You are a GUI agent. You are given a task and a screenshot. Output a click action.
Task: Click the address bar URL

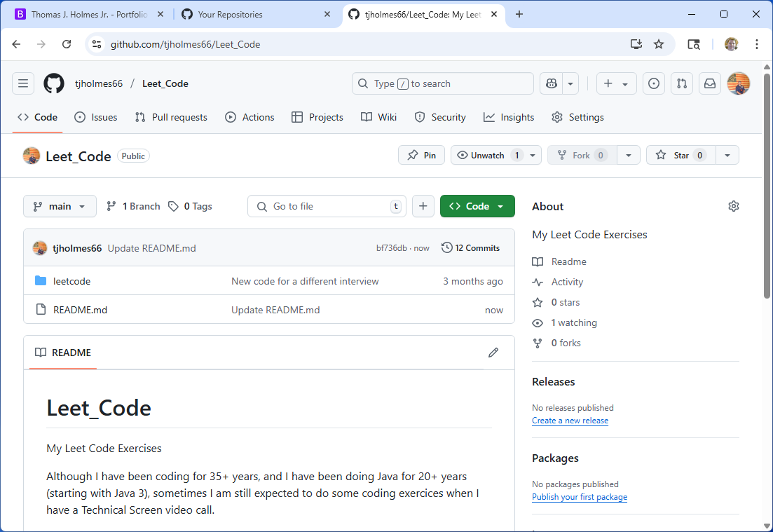(x=185, y=44)
